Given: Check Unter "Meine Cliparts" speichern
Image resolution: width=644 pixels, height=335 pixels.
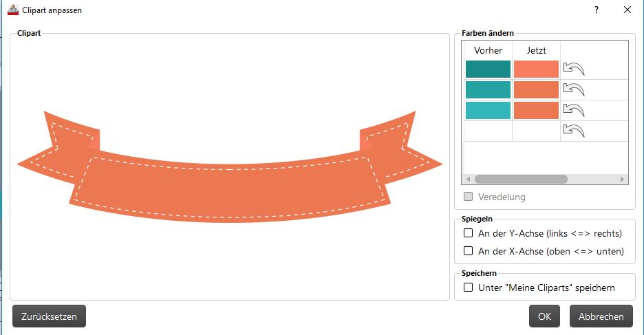Looking at the screenshot, I should coord(469,288).
